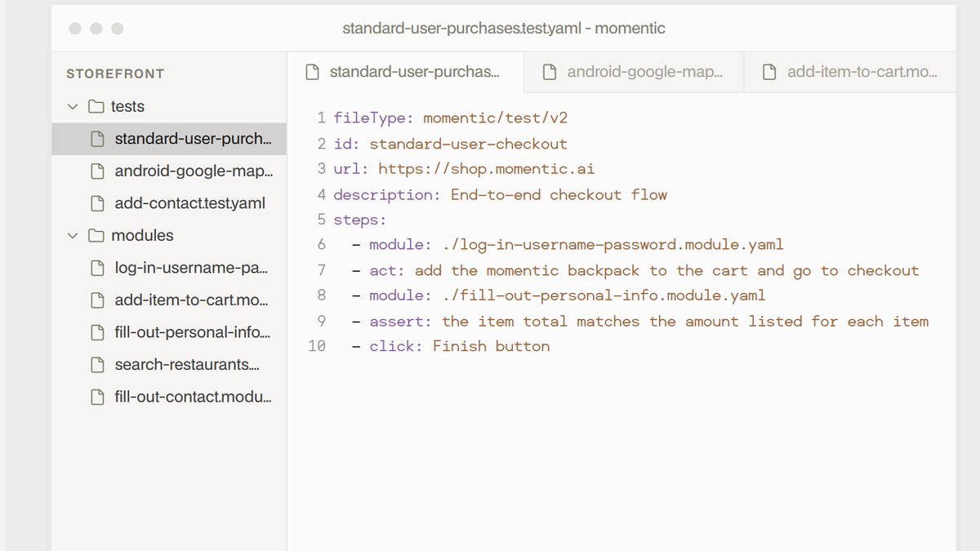Viewport: 980px width, 551px height.
Task: Select standard-user-purch… file in sidebar
Action: [x=169, y=139]
